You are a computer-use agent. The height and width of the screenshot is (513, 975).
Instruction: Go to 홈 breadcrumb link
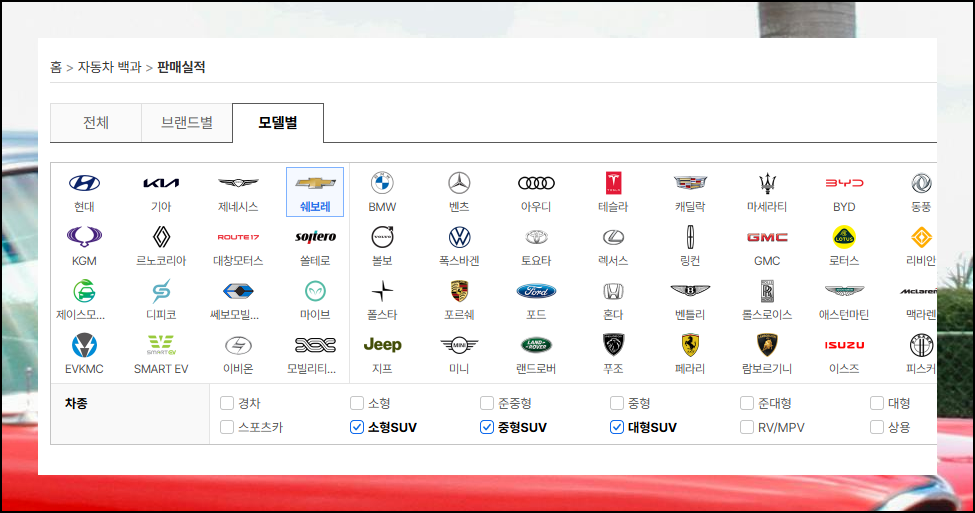pos(56,67)
